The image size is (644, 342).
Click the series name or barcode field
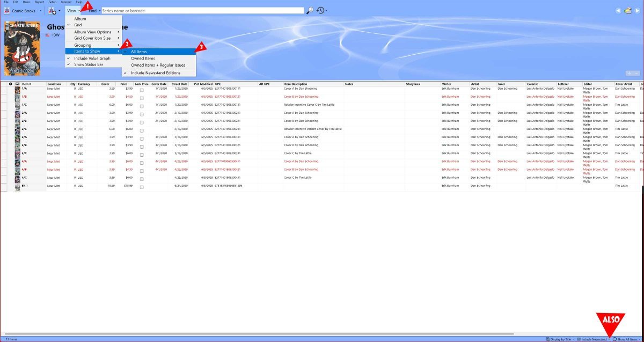point(202,11)
